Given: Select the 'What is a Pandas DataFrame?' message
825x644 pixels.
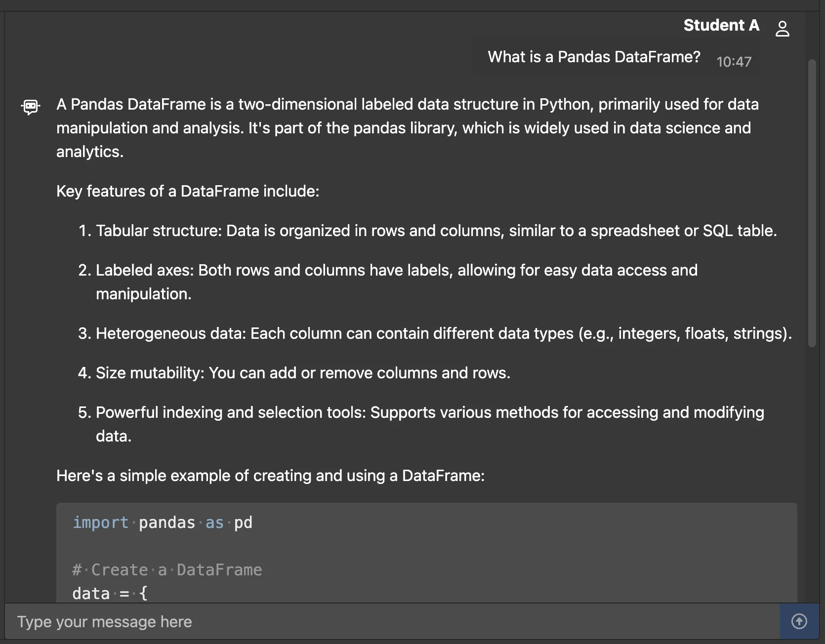Looking at the screenshot, I should pos(594,57).
